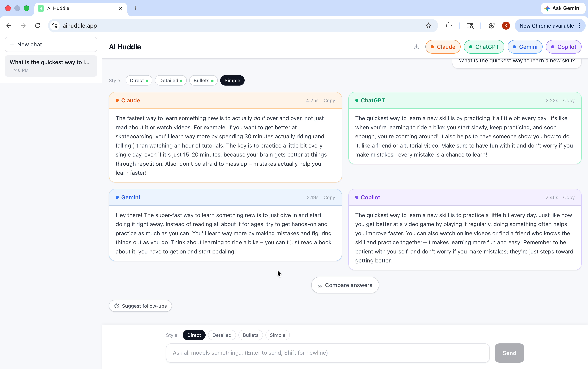Viewport: 588px width, 369px height.
Task: Click Suggest follow-ups button
Action: tap(140, 306)
